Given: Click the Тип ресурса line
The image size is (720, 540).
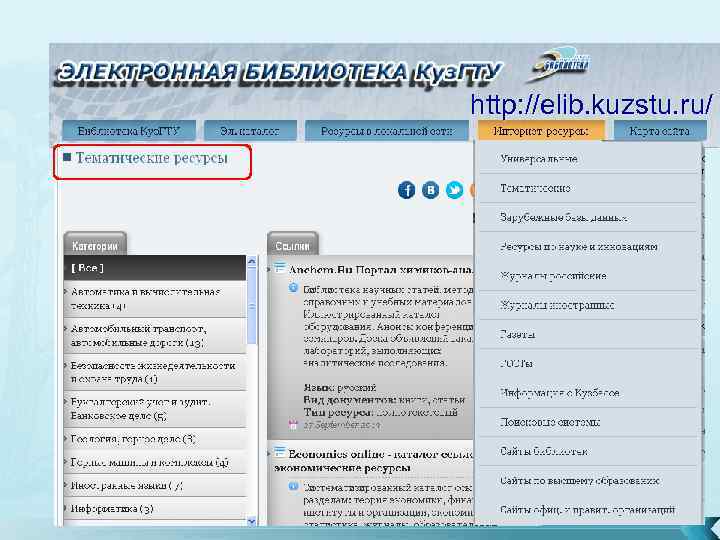Looking at the screenshot, I should pos(380,412).
